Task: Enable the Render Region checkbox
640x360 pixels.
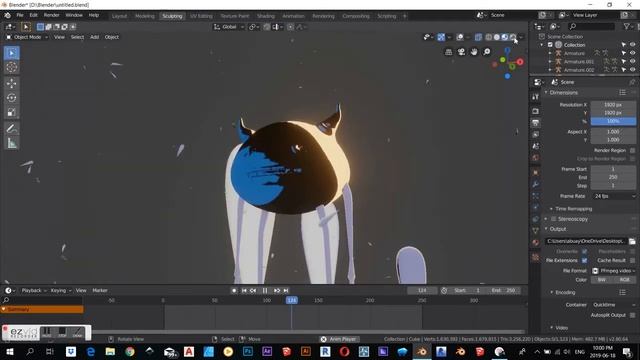Action: pos(632,150)
